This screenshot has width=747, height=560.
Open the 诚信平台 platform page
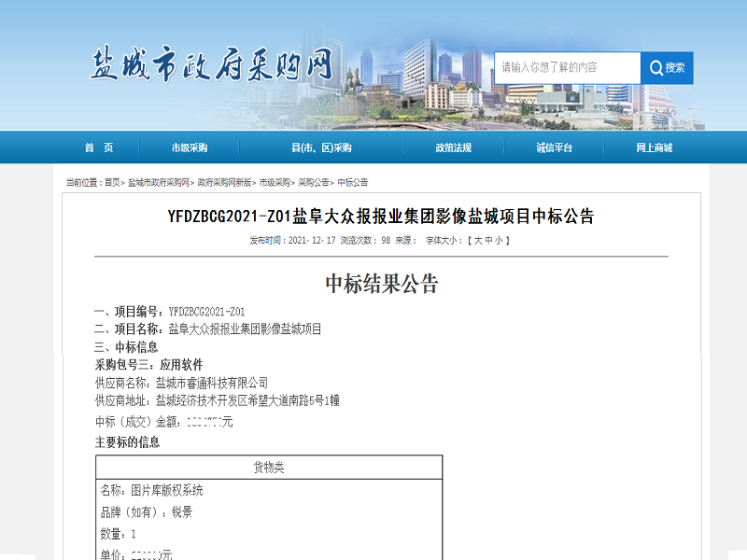pos(556,147)
